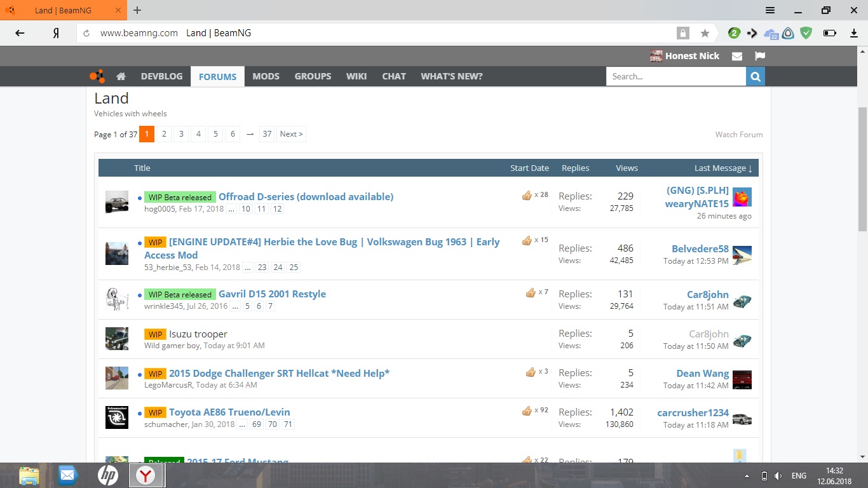Click the Next > pagination link
Image resolution: width=868 pixels, height=488 pixels.
(x=291, y=134)
